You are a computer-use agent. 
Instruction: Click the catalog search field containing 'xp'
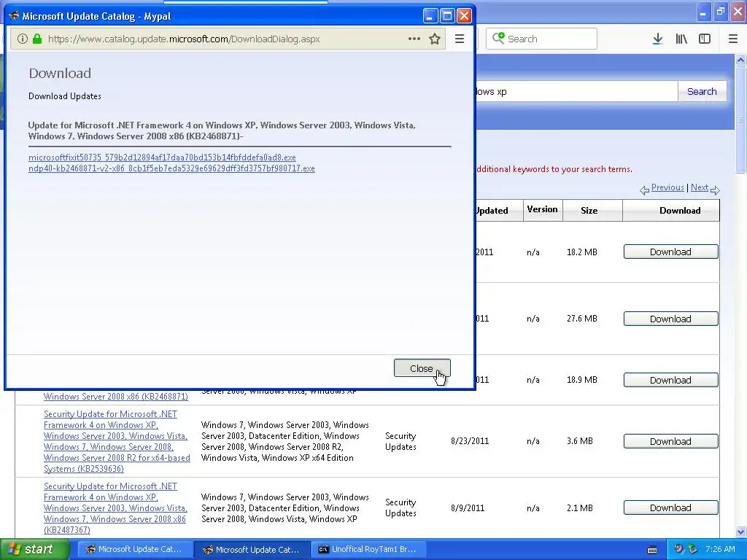coord(576,91)
